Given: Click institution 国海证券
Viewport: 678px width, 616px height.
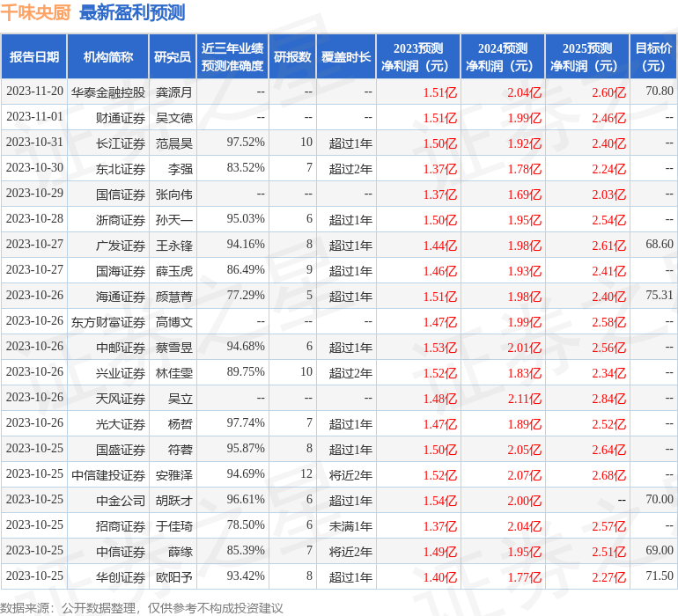Looking at the screenshot, I should click(x=121, y=271).
